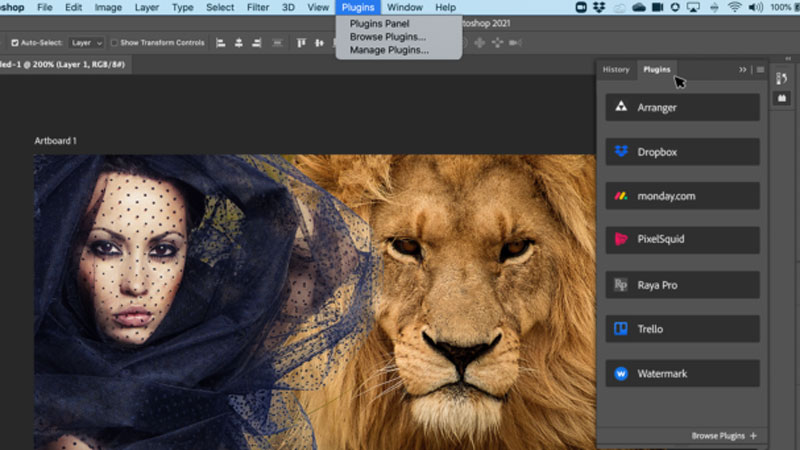Screen dimensions: 800x450
Task: Open the Watermark plugin
Action: point(682,374)
